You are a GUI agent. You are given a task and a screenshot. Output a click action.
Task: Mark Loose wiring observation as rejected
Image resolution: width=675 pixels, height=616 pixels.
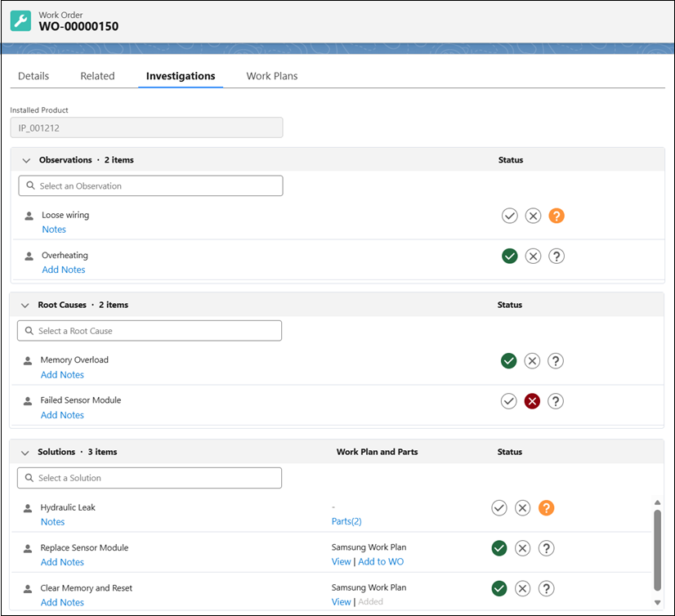point(533,216)
